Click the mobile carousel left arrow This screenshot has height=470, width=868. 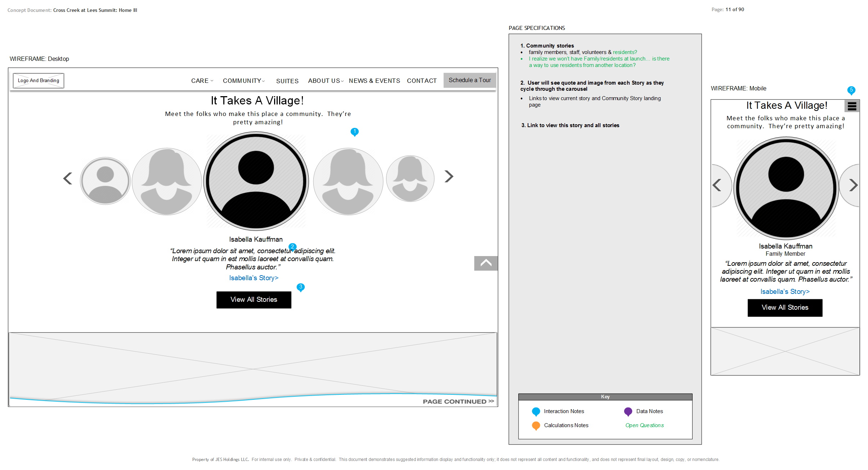coord(717,185)
